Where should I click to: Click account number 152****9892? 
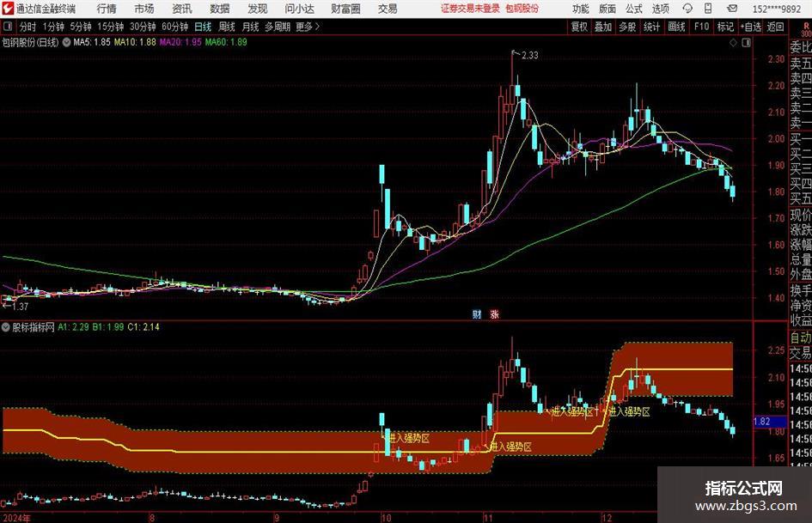(777, 9)
